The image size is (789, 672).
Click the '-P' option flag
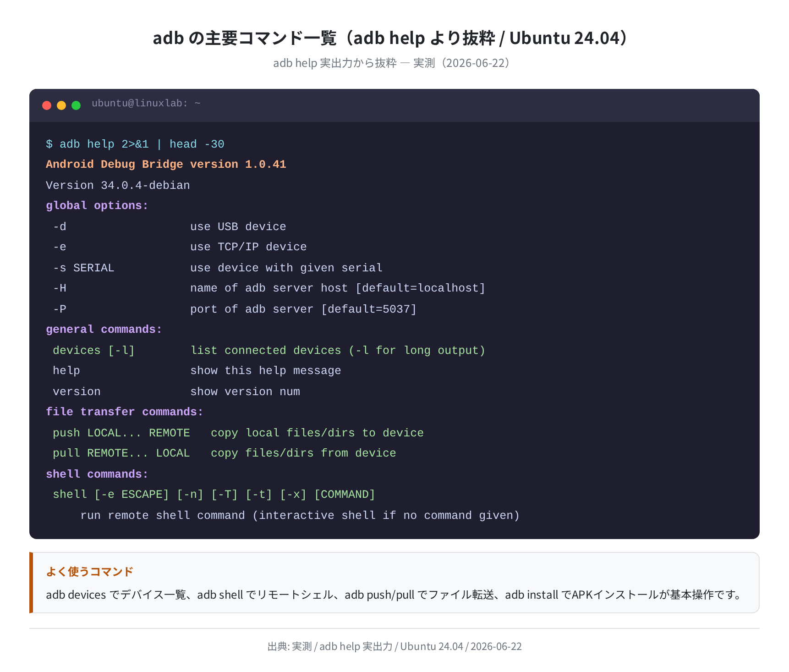coord(60,309)
